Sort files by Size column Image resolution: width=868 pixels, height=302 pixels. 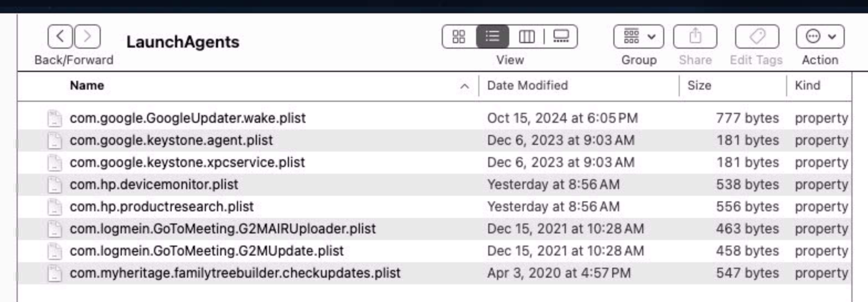699,86
